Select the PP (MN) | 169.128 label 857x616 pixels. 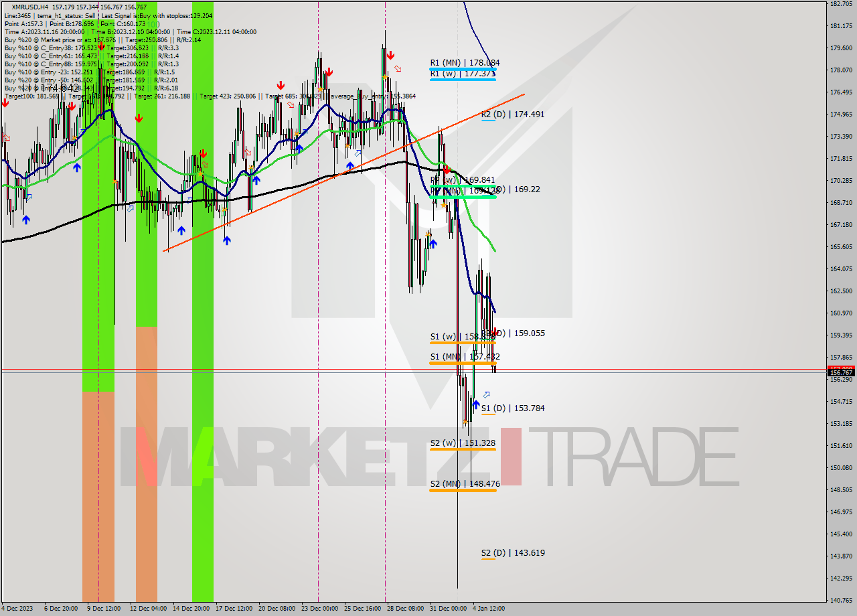[x=465, y=191]
